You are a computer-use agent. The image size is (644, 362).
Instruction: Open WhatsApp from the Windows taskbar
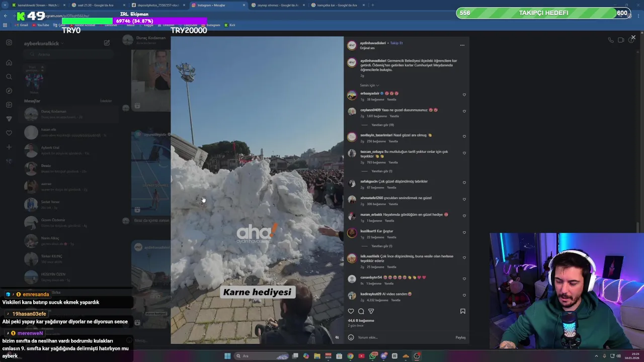pyautogui.click(x=372, y=356)
